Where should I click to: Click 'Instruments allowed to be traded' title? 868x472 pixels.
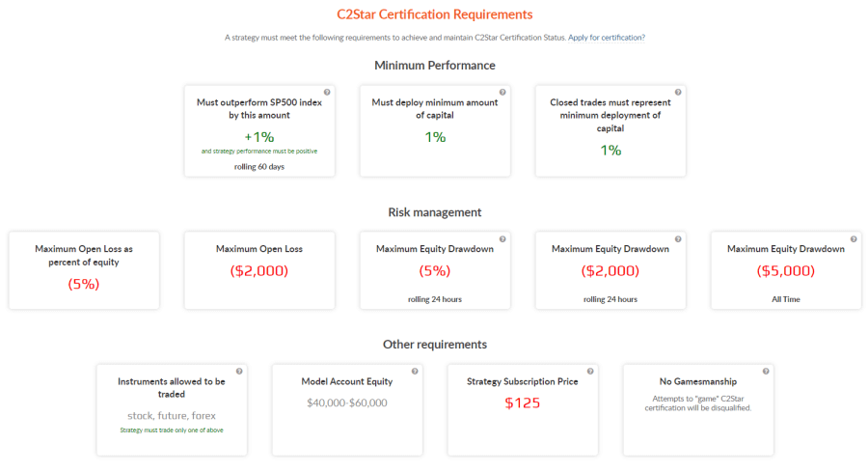pyautogui.click(x=172, y=388)
